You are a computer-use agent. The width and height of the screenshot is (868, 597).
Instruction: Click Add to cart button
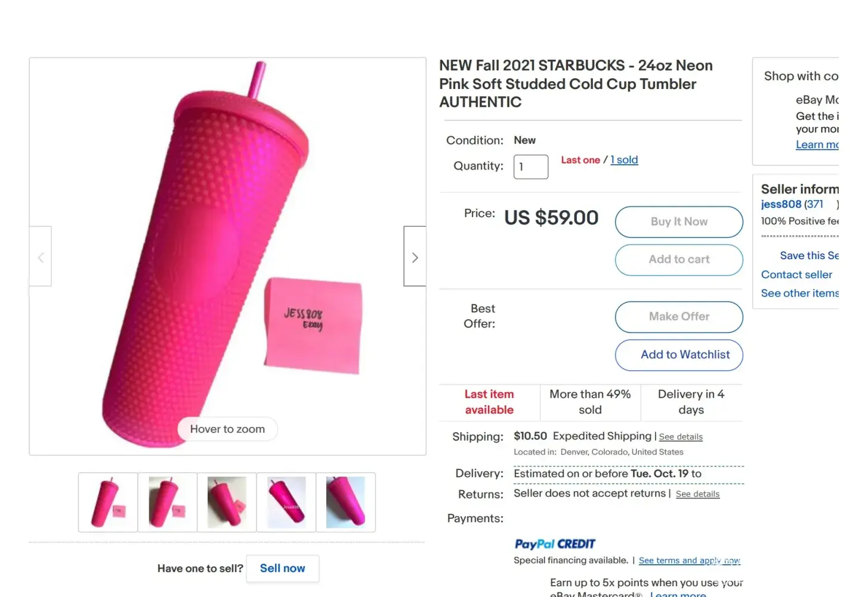tap(679, 260)
